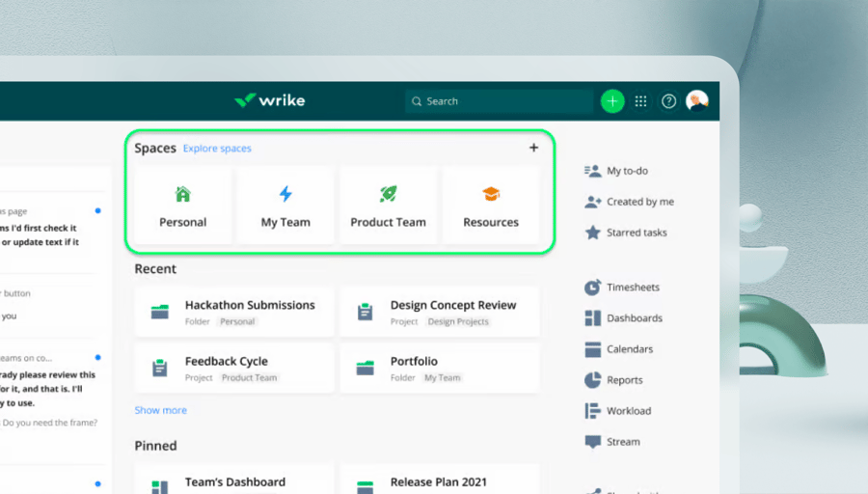
Task: Click the Product Team tag under Feedback Cycle
Action: click(x=249, y=377)
